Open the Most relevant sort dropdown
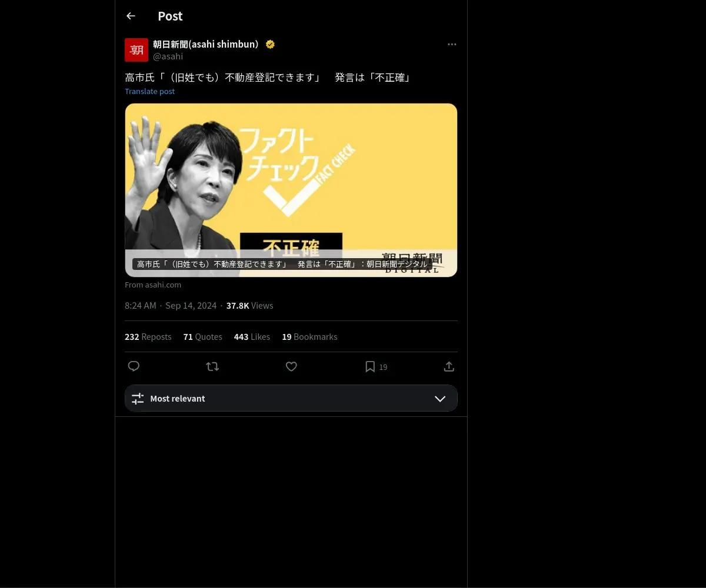The width and height of the screenshot is (706, 588). click(x=291, y=398)
